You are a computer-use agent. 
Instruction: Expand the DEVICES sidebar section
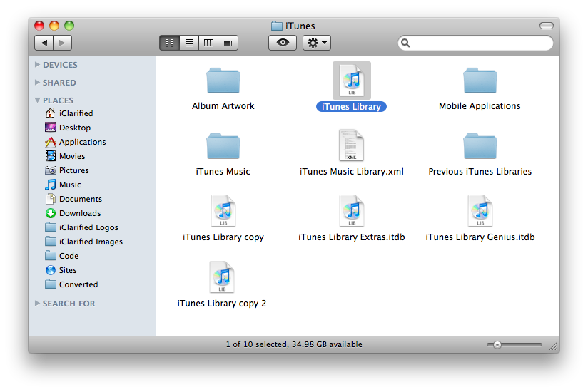pos(38,65)
